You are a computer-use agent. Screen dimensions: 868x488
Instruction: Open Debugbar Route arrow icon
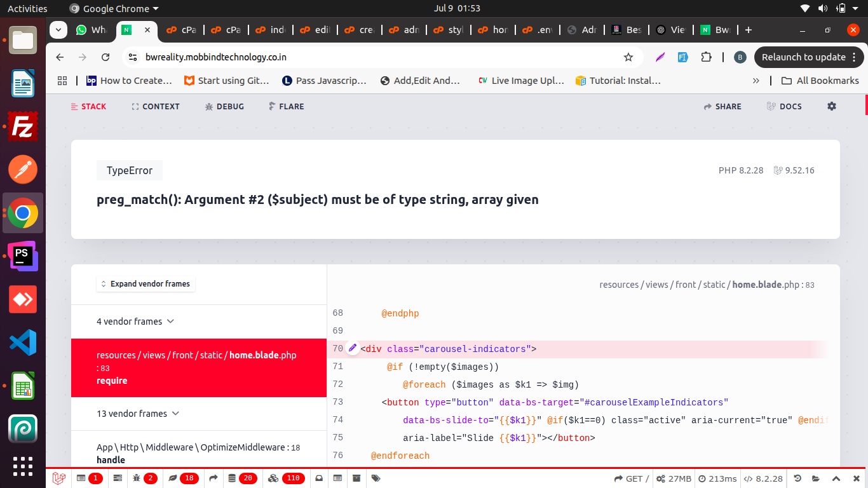(214, 478)
